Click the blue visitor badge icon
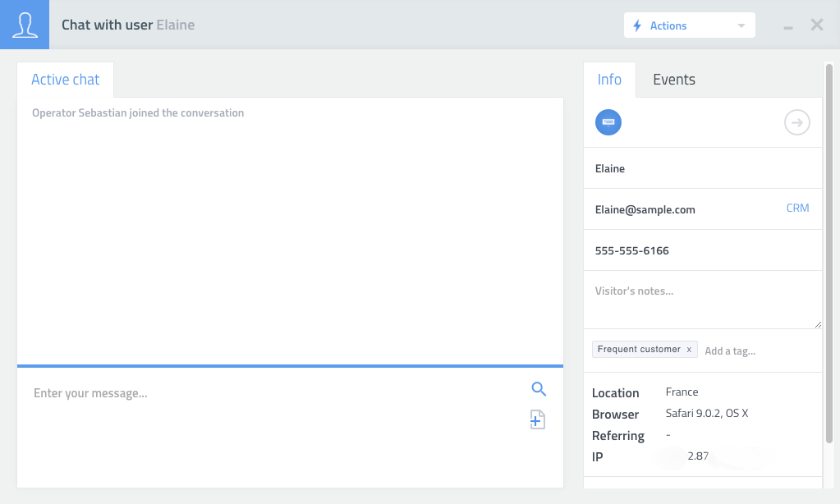The width and height of the screenshot is (840, 504). (x=608, y=122)
